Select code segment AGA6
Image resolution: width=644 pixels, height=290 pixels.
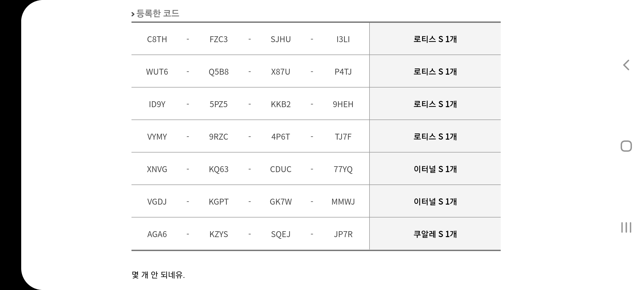point(157,234)
